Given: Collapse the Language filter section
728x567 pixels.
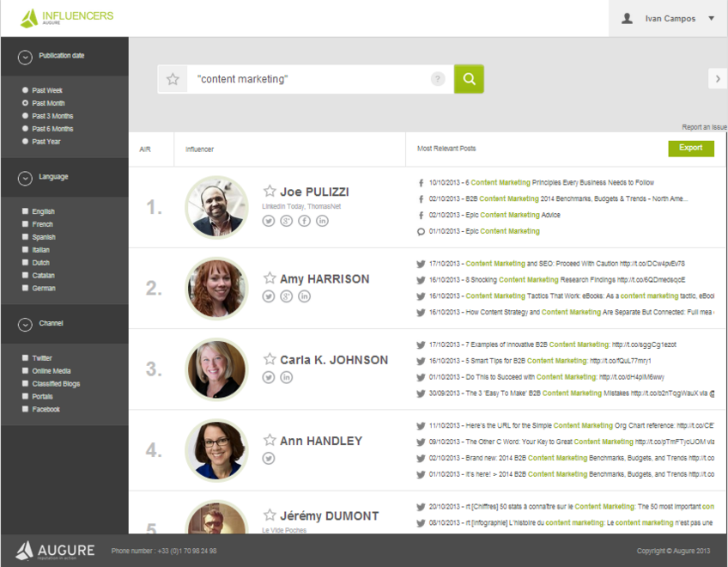Looking at the screenshot, I should click(x=25, y=178).
